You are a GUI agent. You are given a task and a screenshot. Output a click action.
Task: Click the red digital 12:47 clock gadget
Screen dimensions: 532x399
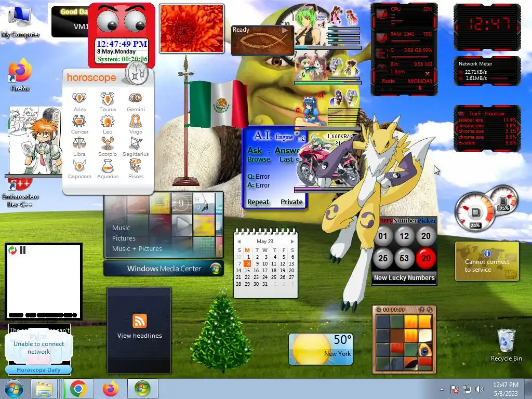[487, 27]
